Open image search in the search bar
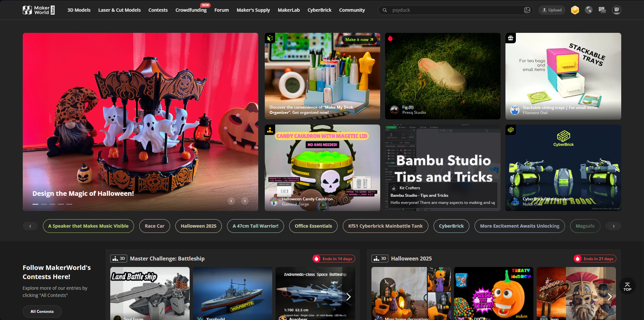The image size is (644, 320). pyautogui.click(x=527, y=10)
